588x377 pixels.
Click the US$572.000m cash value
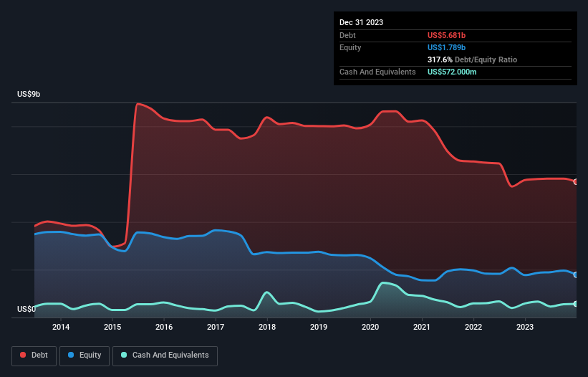coord(452,72)
